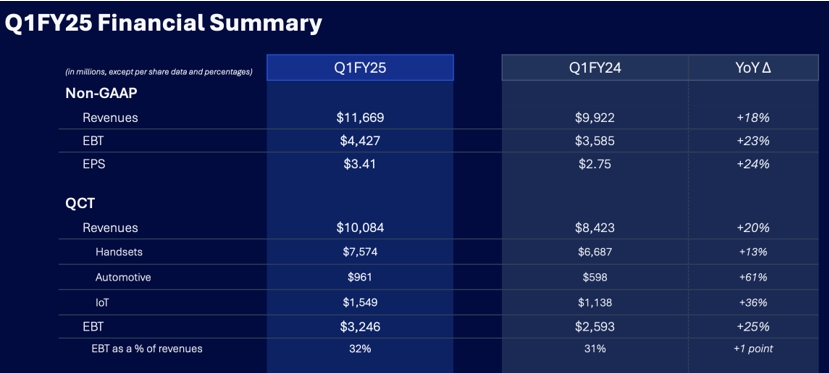Select the Q1FY24 EPS value $2.75
Viewport: 829px width, 373px height.
[595, 164]
